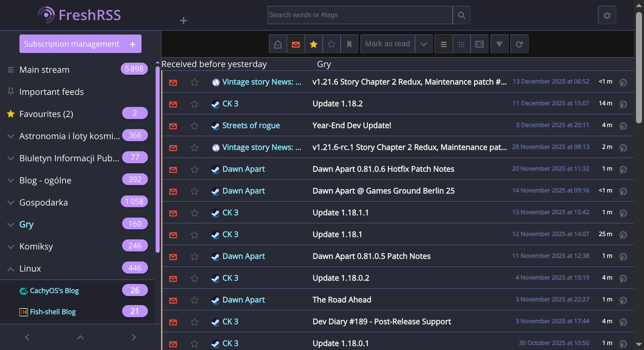Screen dimensions: 644x350
Task: Mark The Road Ahead as read envelope
Action: [173, 300]
